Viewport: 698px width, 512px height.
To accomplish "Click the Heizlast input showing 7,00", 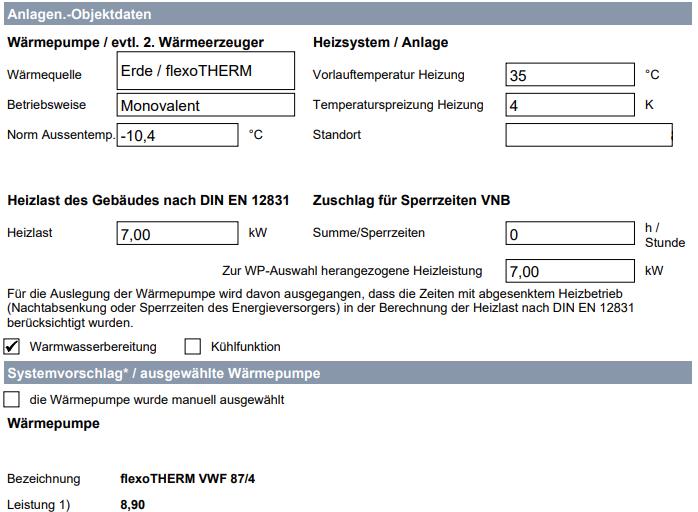I will tap(177, 234).
